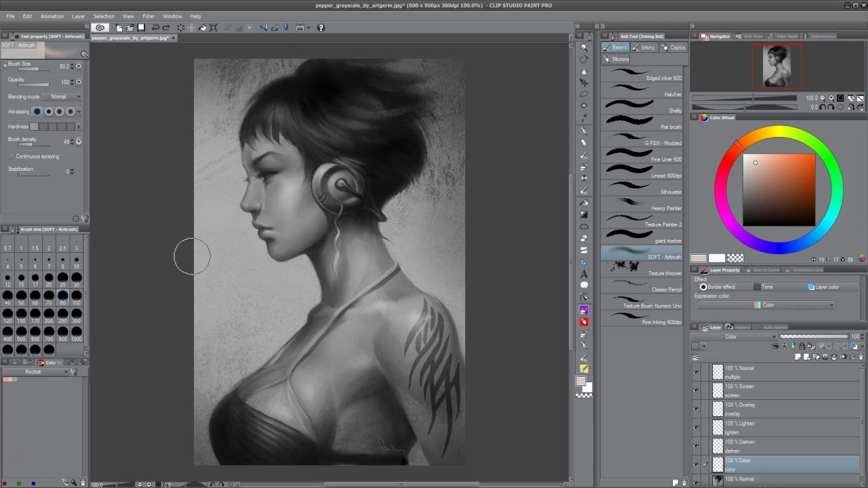Image resolution: width=868 pixels, height=488 pixels.
Task: Open the Filter menu
Action: point(149,16)
